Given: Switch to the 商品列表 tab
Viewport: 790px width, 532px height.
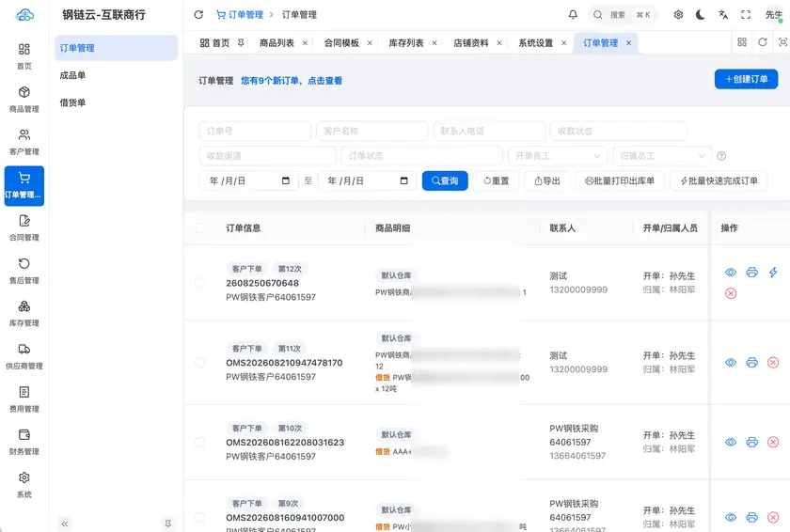Looking at the screenshot, I should (x=276, y=43).
